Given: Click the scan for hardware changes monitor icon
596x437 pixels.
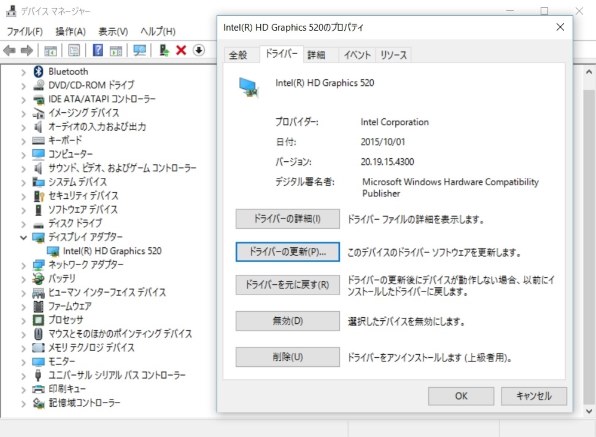Looking at the screenshot, I should (x=139, y=50).
